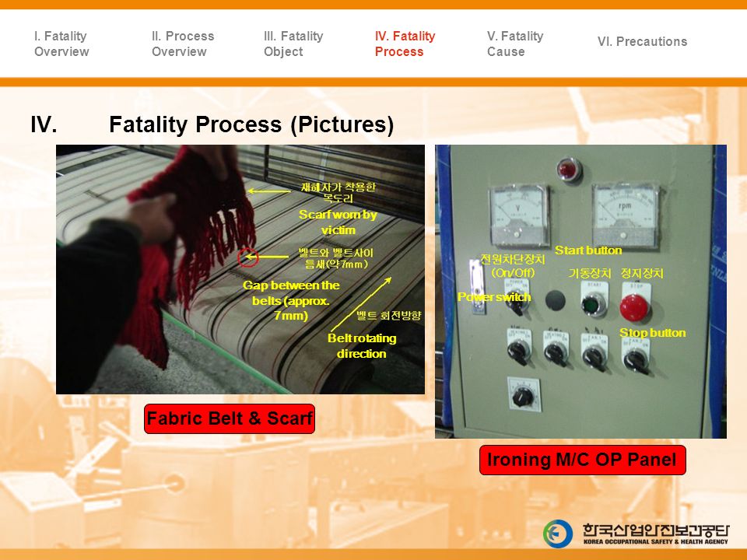Click the 'Stop button' yellow label
Image resolution: width=747 pixels, height=560 pixels.
point(653,333)
